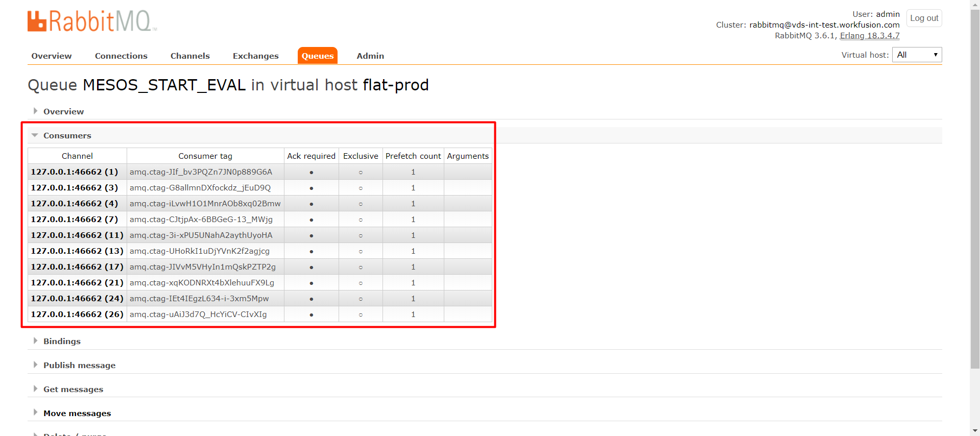Open channel 127.0.0.1:46662 (11) link
Viewport: 980px width, 436px height.
coord(77,235)
